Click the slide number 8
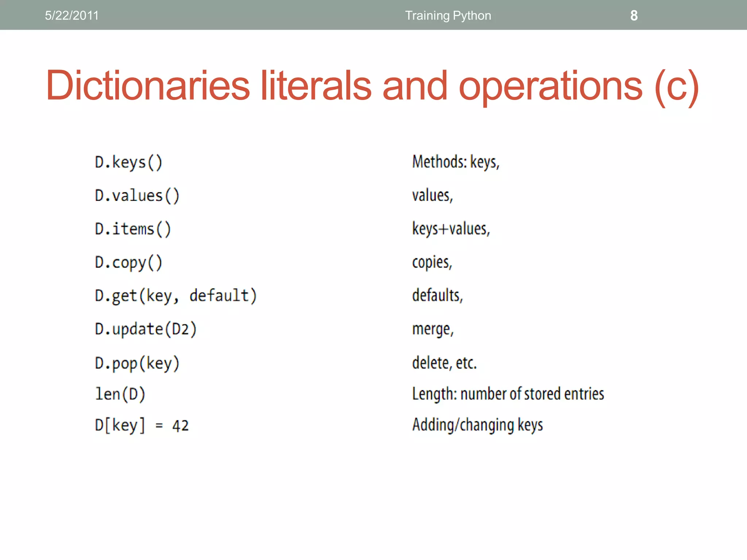The width and height of the screenshot is (747, 560). pos(634,16)
